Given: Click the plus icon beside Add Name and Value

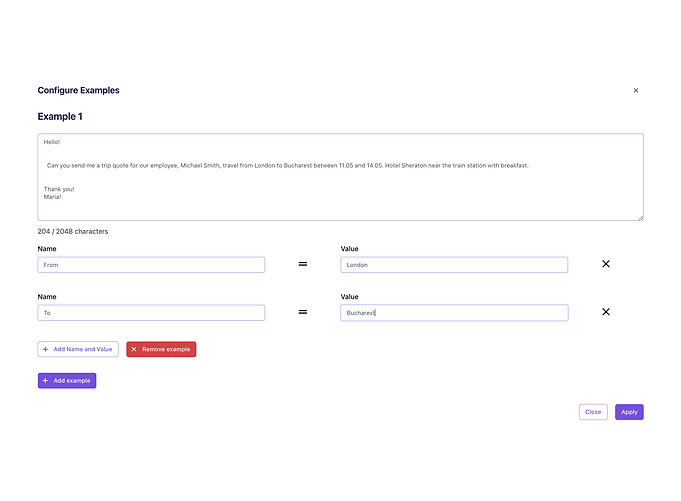Looking at the screenshot, I should pyautogui.click(x=46, y=349).
